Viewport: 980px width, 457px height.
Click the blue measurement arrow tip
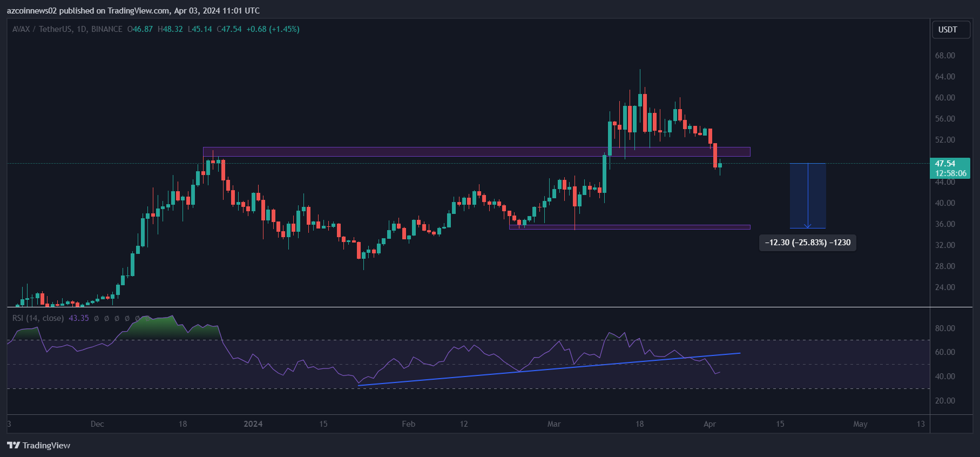coord(808,226)
